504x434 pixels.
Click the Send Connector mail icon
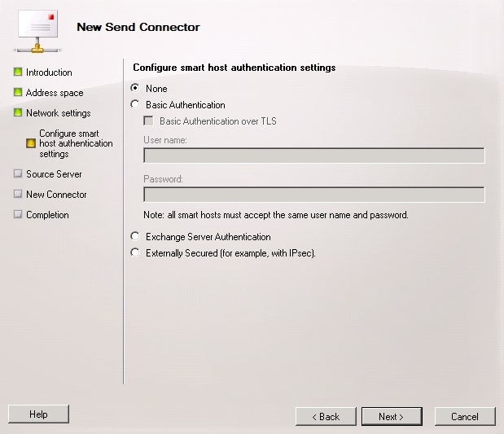pos(37,31)
